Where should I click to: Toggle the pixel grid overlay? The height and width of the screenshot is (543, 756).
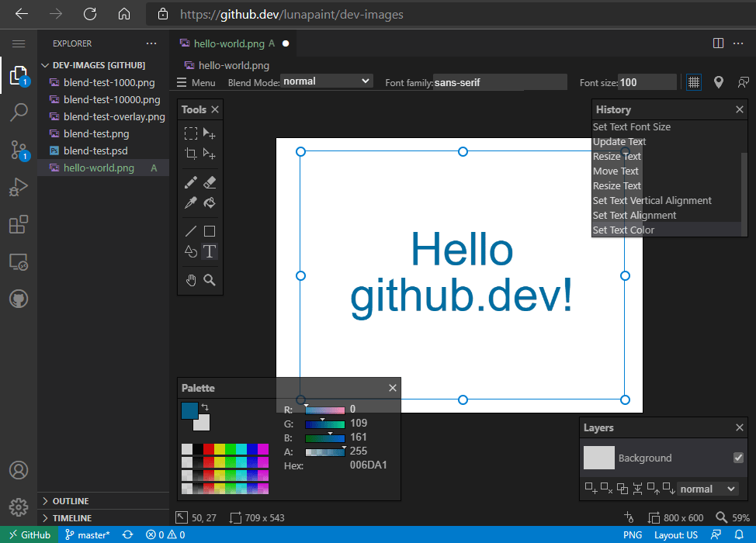point(692,82)
